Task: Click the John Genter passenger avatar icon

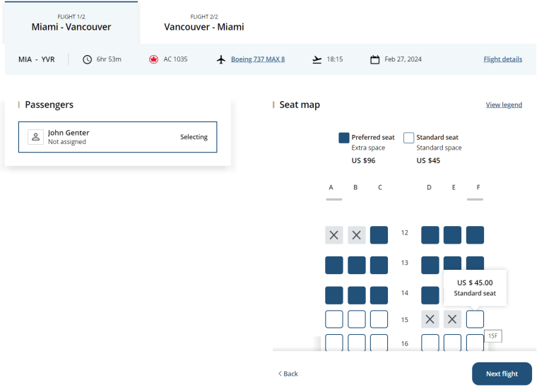Action: click(36, 137)
